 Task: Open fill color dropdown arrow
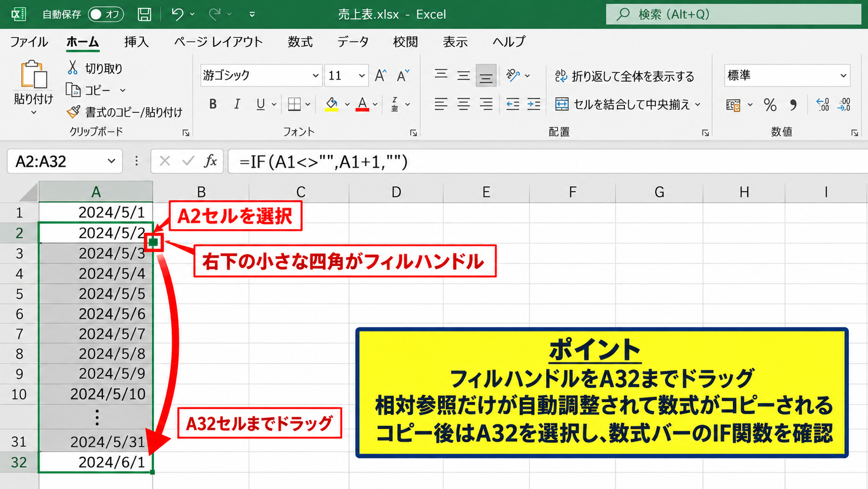(347, 104)
